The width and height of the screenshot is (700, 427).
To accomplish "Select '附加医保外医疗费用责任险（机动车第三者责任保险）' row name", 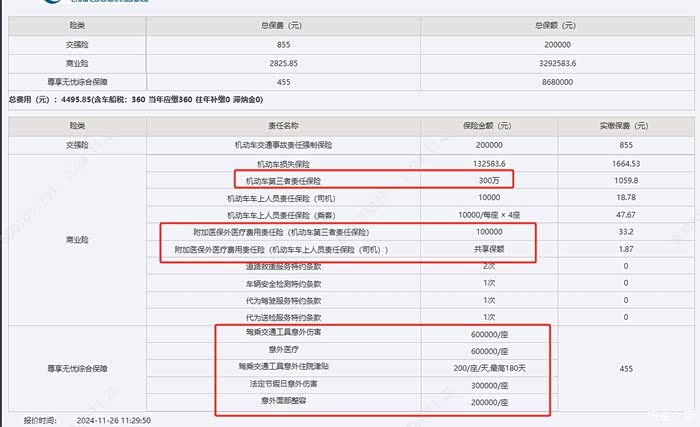I will pyautogui.click(x=281, y=232).
